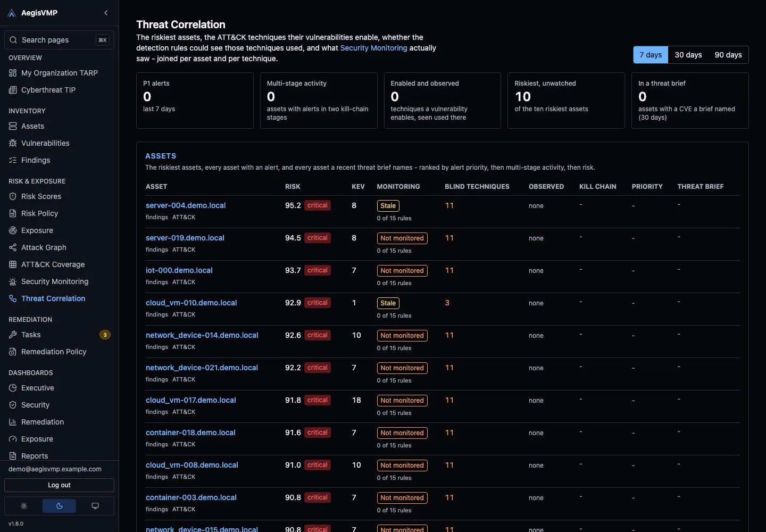Click the My Organization TARP icon
The width and height of the screenshot is (766, 532).
(x=13, y=73)
